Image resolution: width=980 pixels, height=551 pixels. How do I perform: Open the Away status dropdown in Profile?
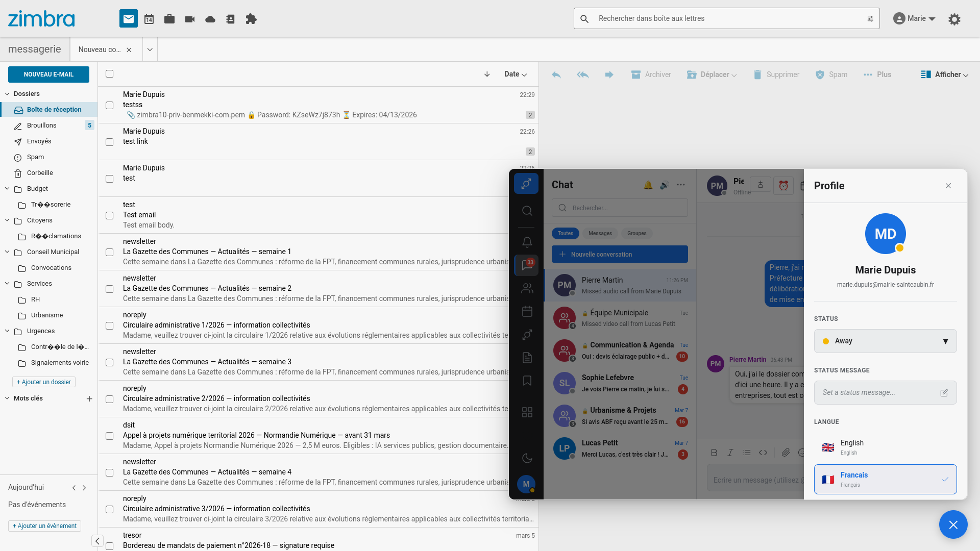(x=885, y=341)
